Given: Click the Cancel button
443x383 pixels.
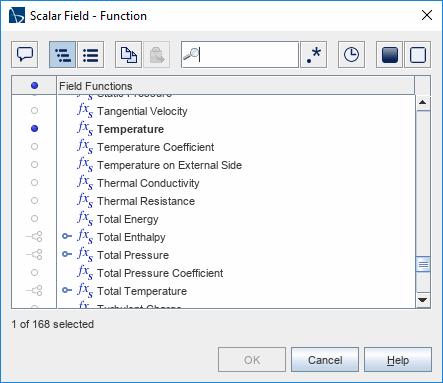Looking at the screenshot, I should point(325,360).
